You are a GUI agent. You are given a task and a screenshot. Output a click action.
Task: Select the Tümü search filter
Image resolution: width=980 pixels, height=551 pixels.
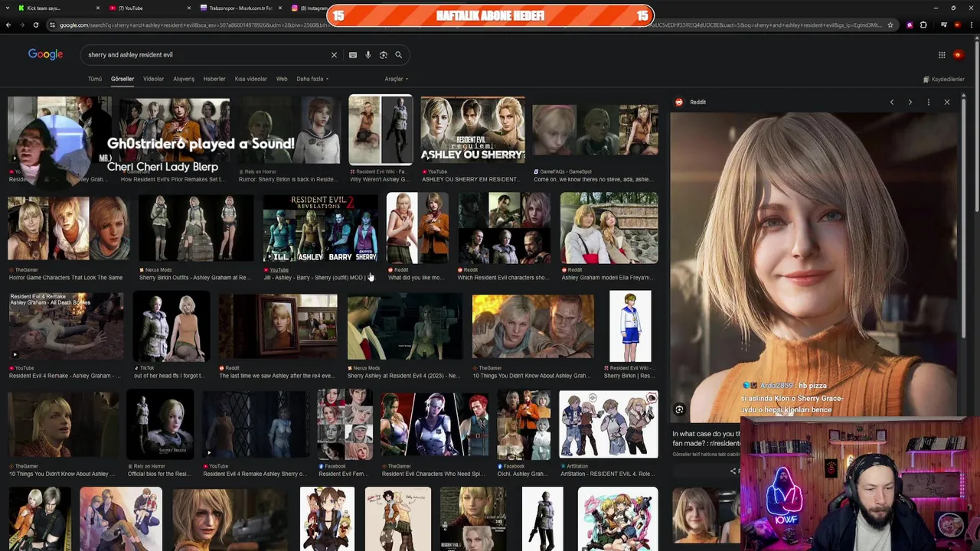point(94,79)
